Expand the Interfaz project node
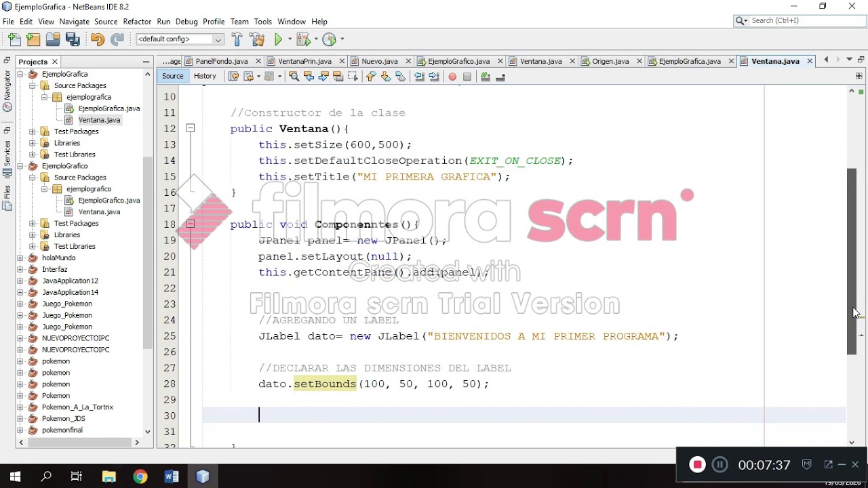 coord(20,269)
